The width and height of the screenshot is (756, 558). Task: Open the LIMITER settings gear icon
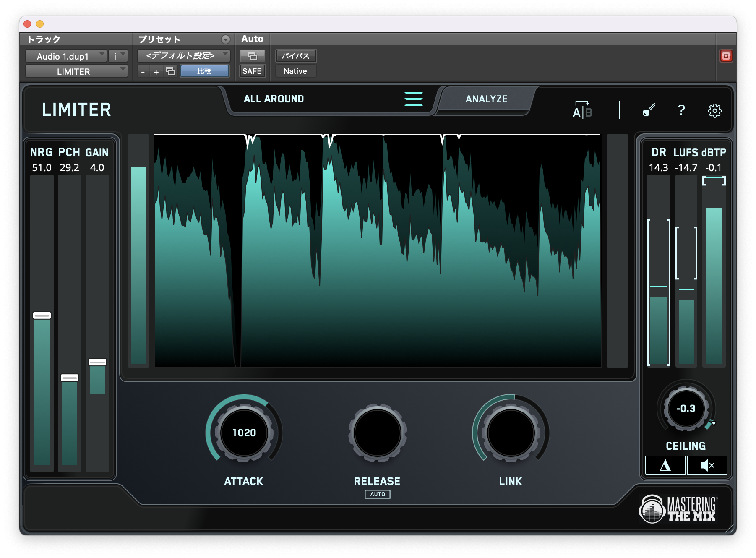pos(715,110)
